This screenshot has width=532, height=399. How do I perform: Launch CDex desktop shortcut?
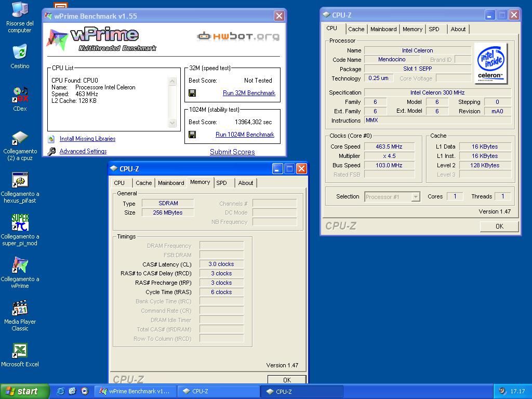click(x=20, y=95)
